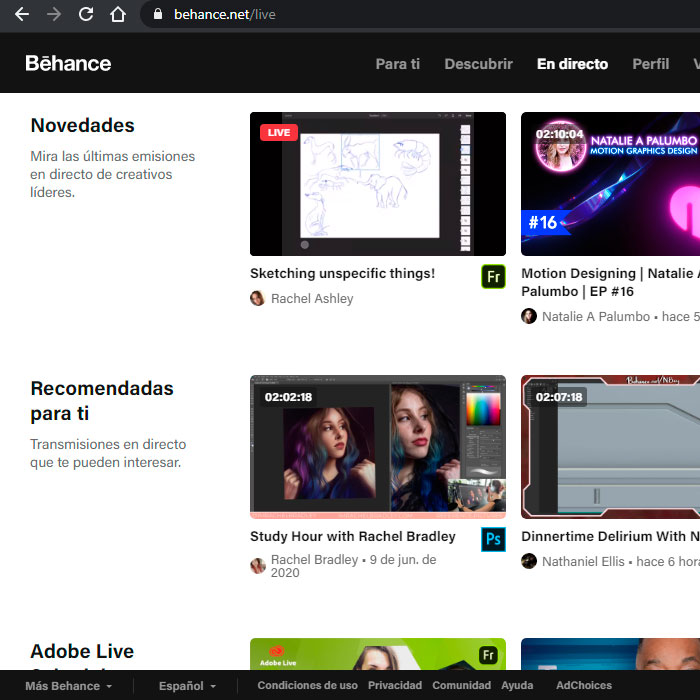Open Ayuda footer link
Image resolution: width=700 pixels, height=700 pixels.
517,685
